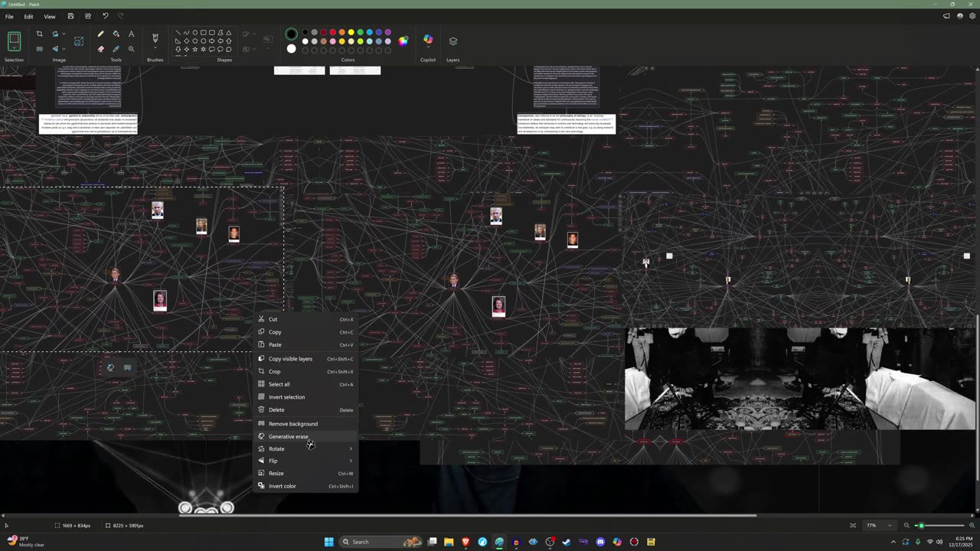This screenshot has width=980, height=551.
Task: Click the horizontal scrollbar below the canvas
Action: pyautogui.click(x=467, y=515)
